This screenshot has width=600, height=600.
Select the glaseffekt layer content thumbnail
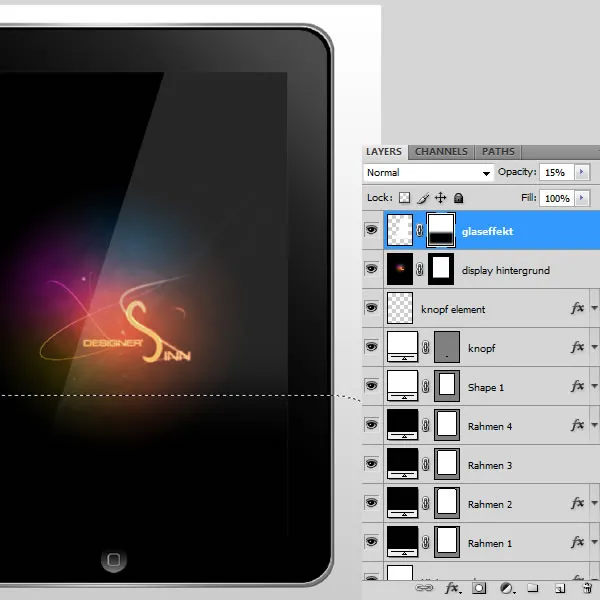point(400,230)
